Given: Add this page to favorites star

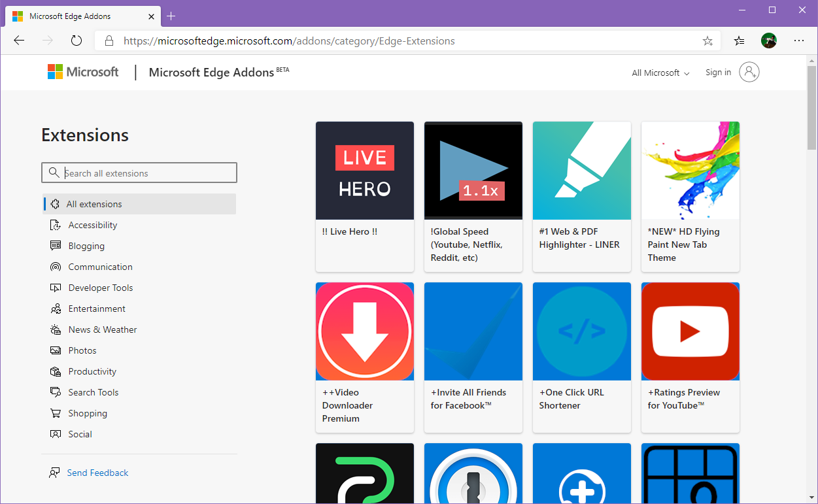Looking at the screenshot, I should tap(707, 41).
